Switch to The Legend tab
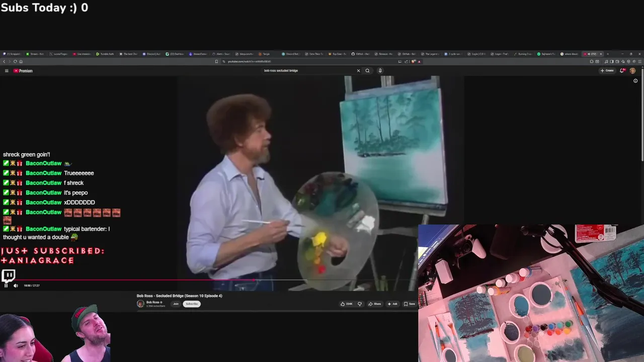Screen dimensions: 644x362 tap(431, 54)
